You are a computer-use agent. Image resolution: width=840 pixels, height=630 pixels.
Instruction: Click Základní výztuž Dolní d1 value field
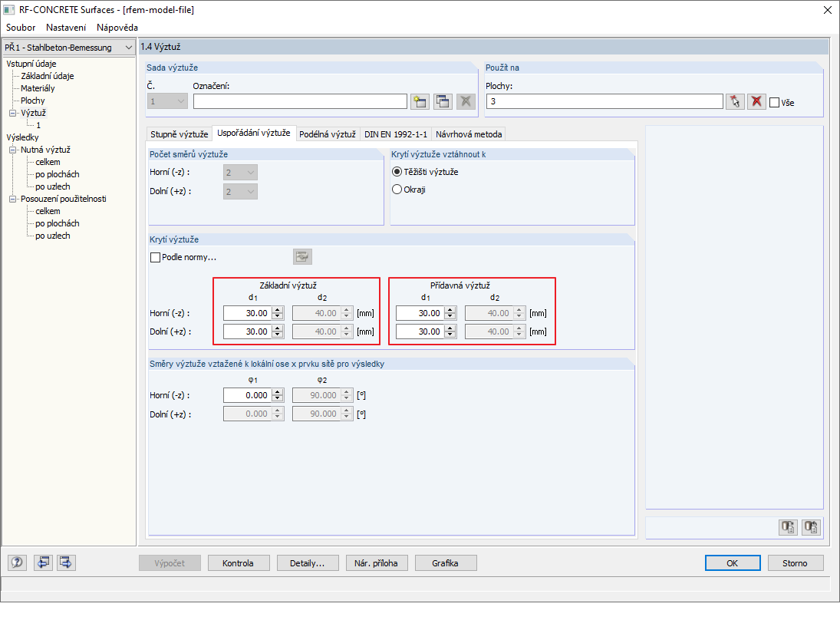click(248, 331)
